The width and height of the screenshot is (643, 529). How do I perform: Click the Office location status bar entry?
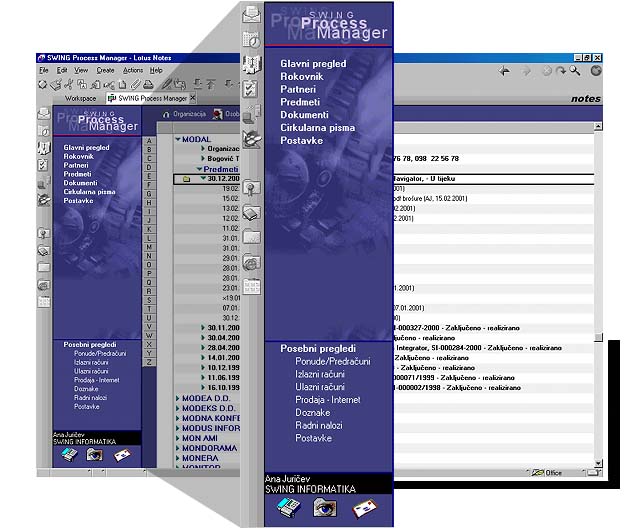pyautogui.click(x=548, y=473)
